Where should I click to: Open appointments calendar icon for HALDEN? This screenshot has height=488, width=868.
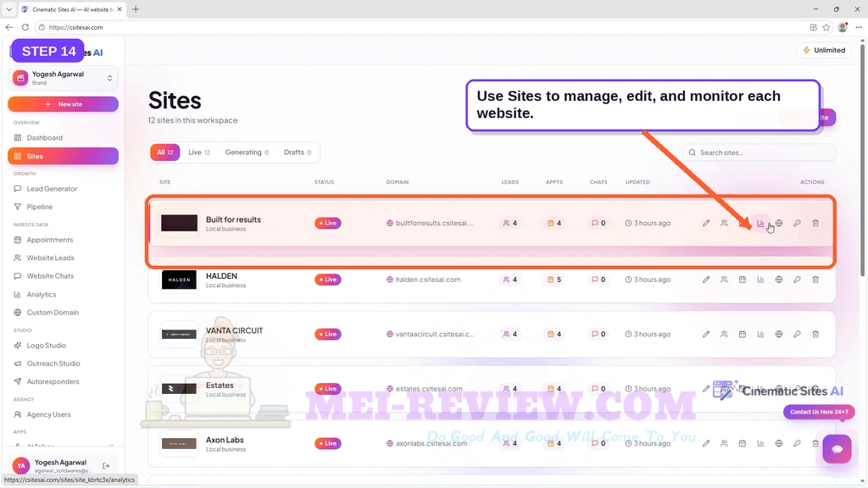pos(743,280)
